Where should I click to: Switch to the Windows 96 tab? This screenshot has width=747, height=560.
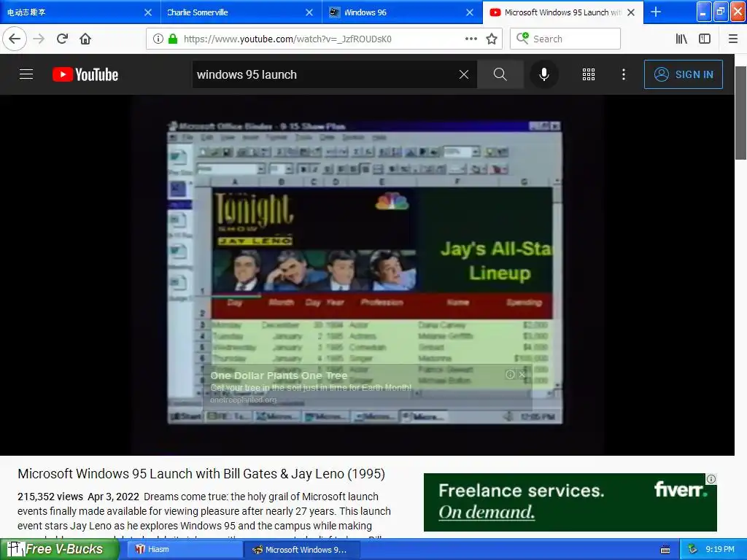[x=395, y=12]
